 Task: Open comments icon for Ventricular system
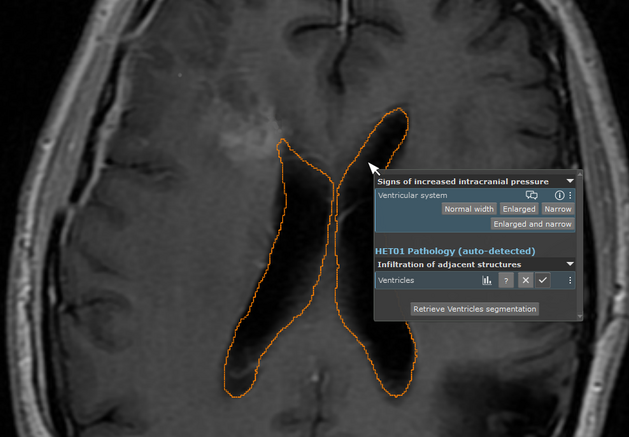532,196
